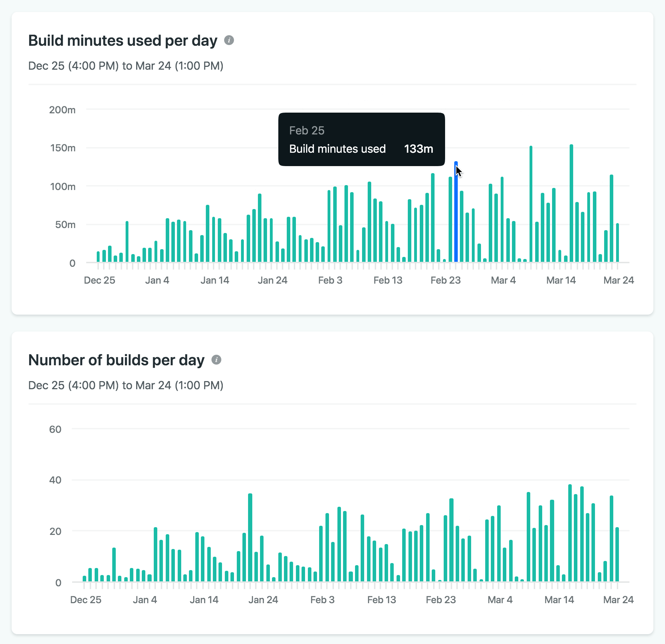
Task: Click the "Build minutes used per day" heading
Action: (123, 40)
